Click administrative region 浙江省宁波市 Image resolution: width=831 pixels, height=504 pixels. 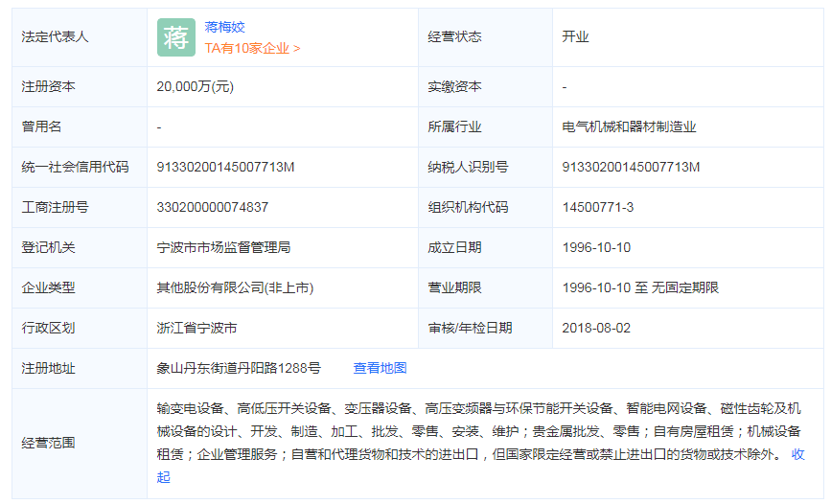pos(196,328)
